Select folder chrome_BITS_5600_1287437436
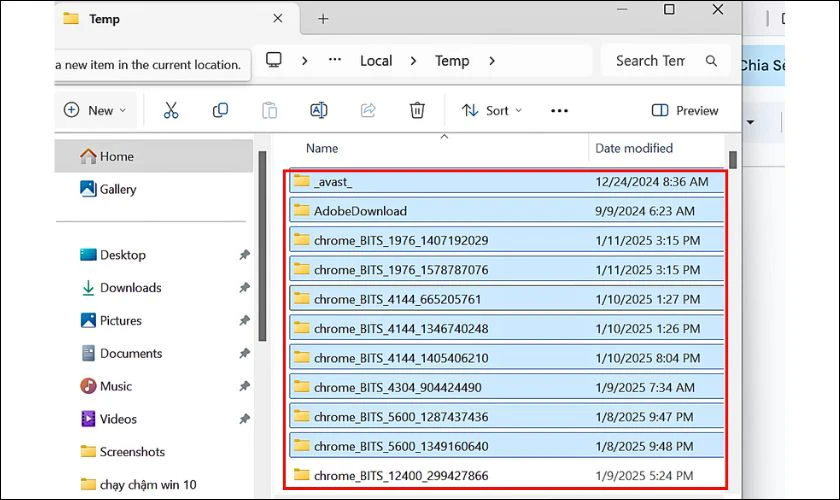Screen dimensions: 840x500 pos(507,417)
